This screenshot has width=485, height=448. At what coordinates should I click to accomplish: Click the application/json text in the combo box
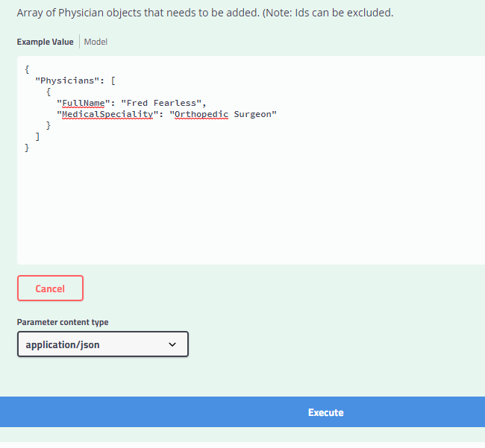click(63, 344)
